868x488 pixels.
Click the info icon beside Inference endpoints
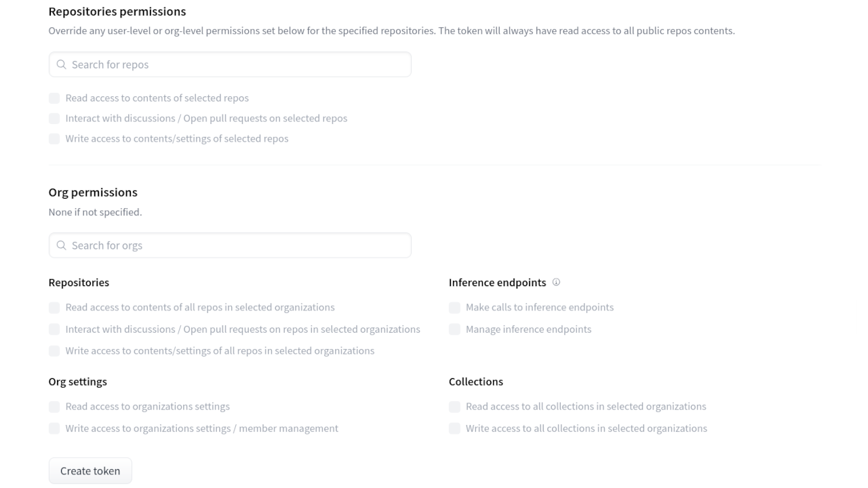coord(556,282)
